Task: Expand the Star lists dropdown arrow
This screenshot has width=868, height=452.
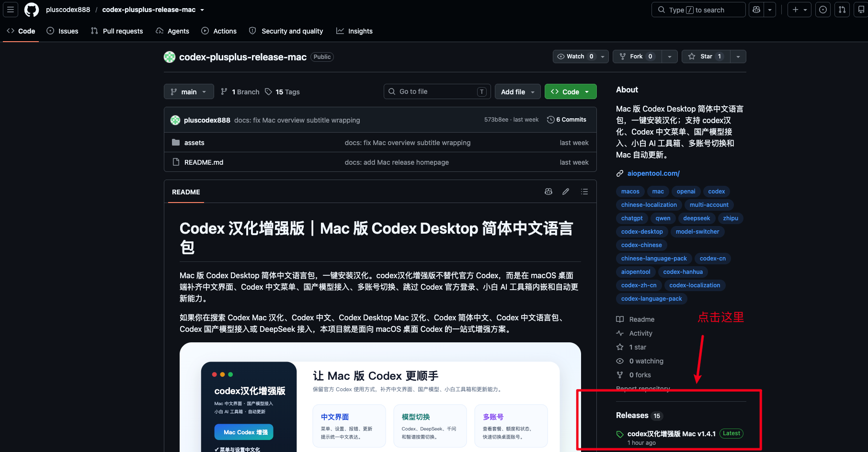Action: [738, 56]
